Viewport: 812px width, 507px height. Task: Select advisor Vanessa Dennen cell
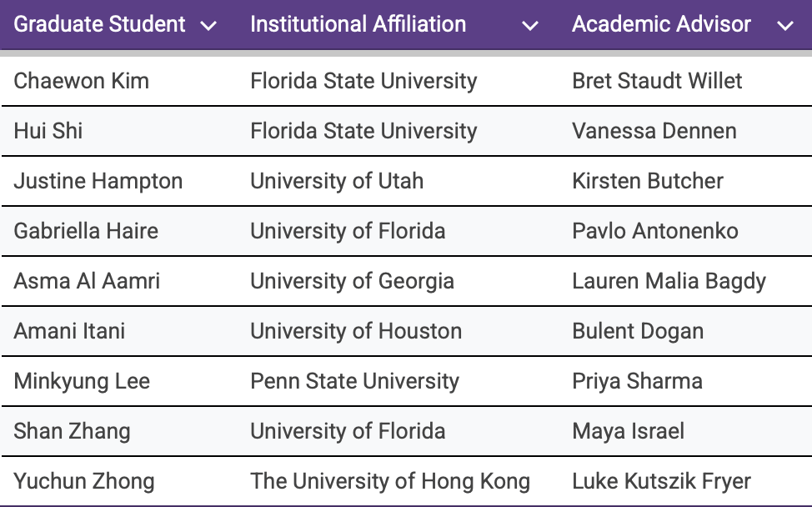(x=654, y=131)
